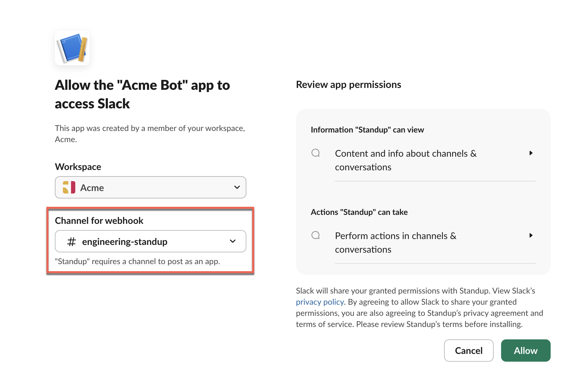Viewport: 577px width, 392px height.
Task: Click the Acme Bot app logo icon
Action: coord(72,48)
